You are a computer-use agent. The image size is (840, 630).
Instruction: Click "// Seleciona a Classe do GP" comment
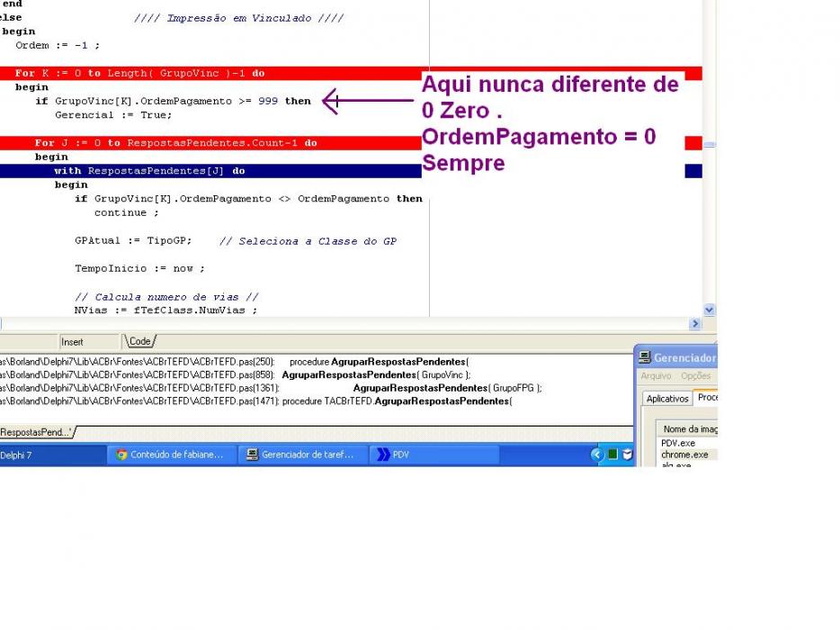[x=308, y=241]
